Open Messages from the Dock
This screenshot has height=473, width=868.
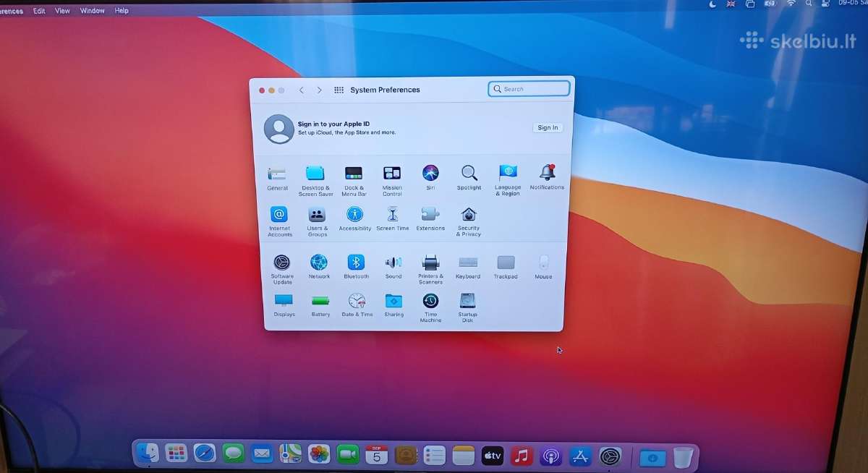pos(233,453)
